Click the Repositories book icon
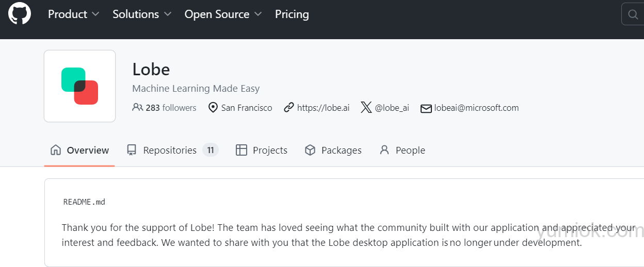The height and width of the screenshot is (267, 644). pyautogui.click(x=132, y=150)
